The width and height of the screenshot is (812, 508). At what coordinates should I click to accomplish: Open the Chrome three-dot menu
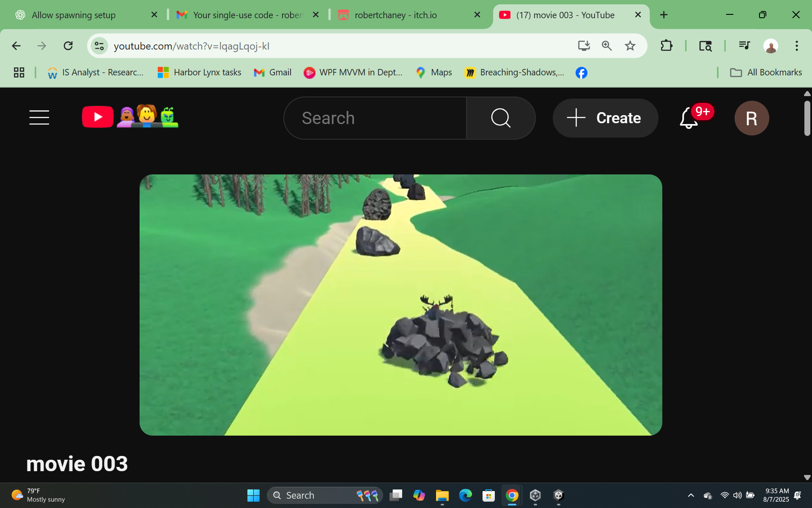pos(796,46)
